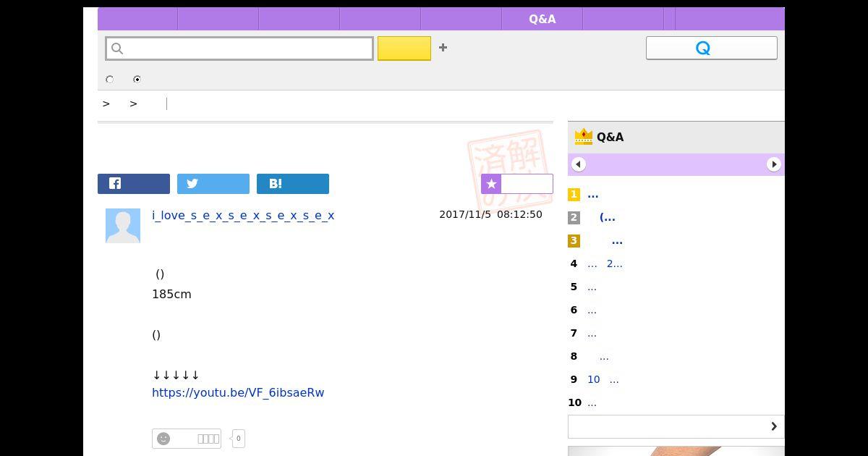Click the reaction count bubble showing 0
The image size is (868, 456).
point(239,439)
